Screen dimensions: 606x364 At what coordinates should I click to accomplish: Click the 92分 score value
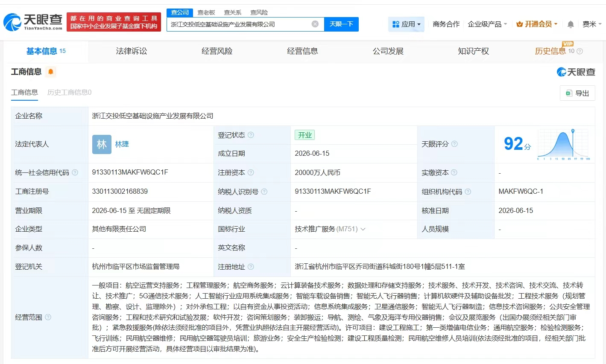pos(517,144)
